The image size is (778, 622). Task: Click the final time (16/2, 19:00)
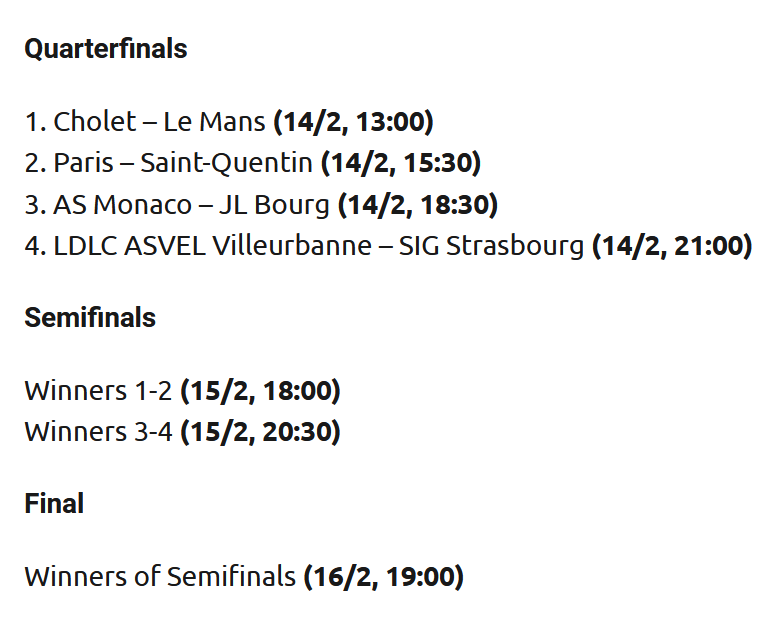click(x=384, y=577)
